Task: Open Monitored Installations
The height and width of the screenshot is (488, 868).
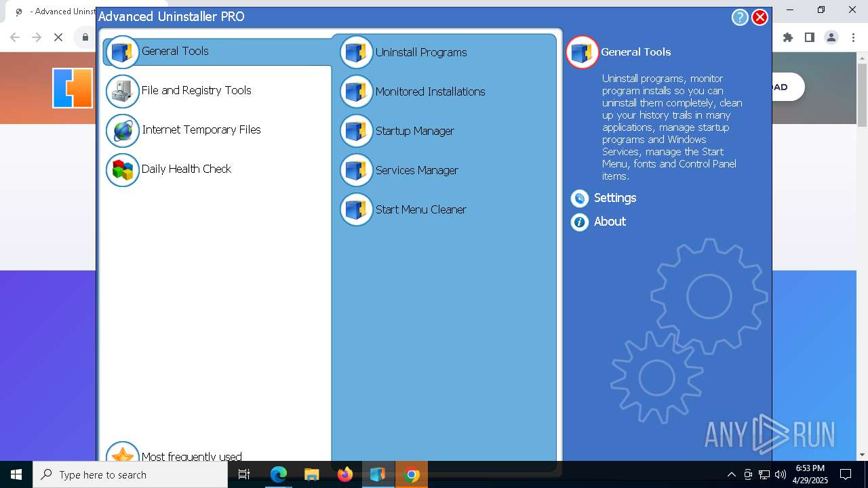Action: click(x=431, y=91)
